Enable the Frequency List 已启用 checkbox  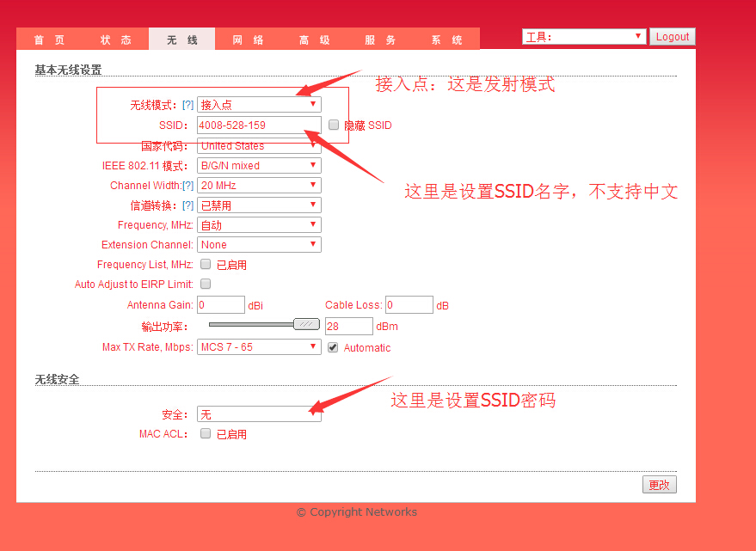(x=206, y=264)
